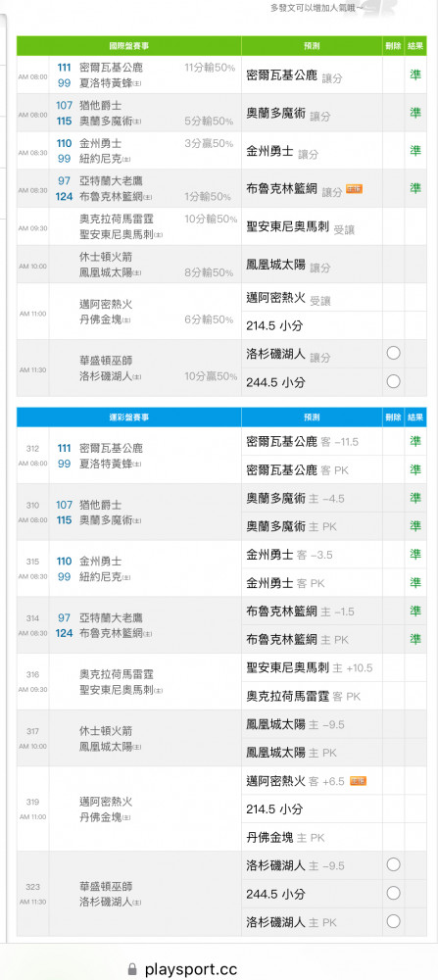Screen dimensions: 438x980
Task: Click the 11分輸50% handicap text
Action: click(x=210, y=68)
